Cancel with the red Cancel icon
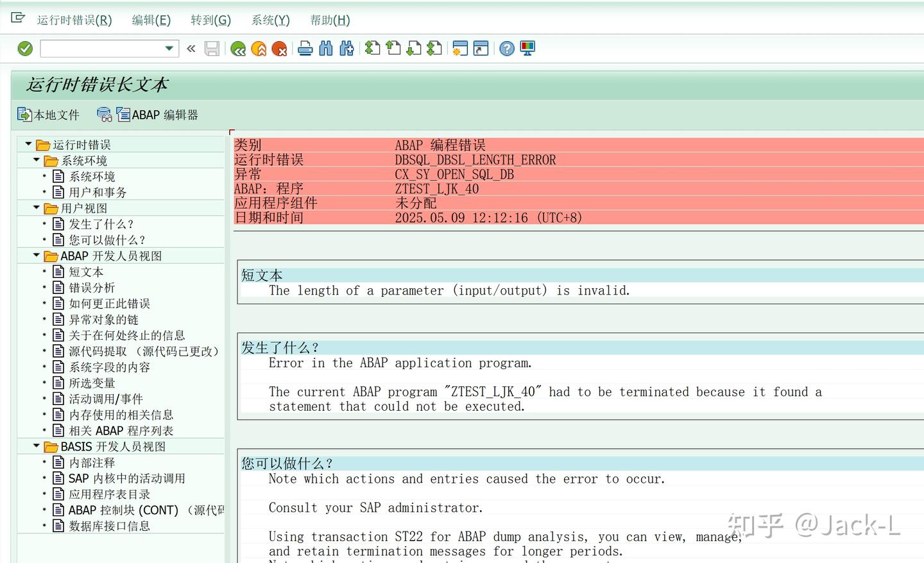 click(x=279, y=49)
